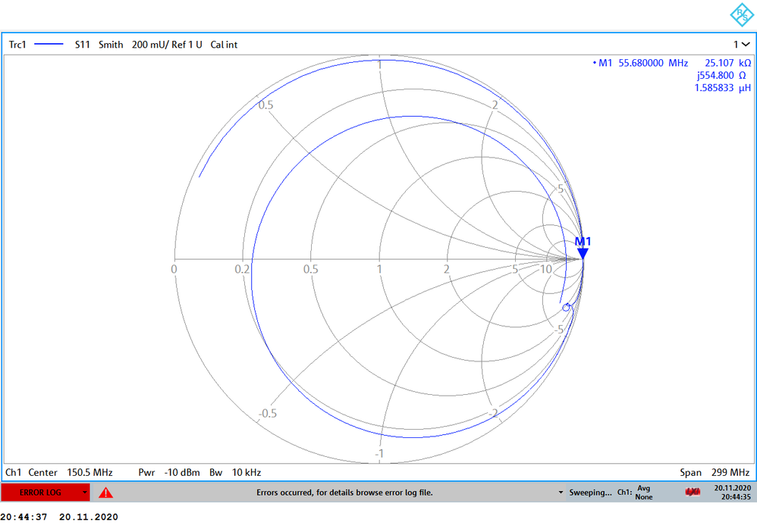Click the LXI status icon
Viewport: 757px width, 532px height.
coord(693,492)
